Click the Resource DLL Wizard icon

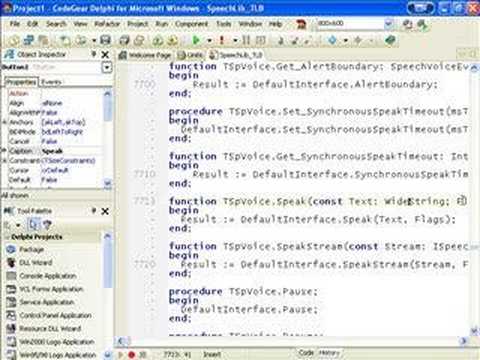coord(11,328)
